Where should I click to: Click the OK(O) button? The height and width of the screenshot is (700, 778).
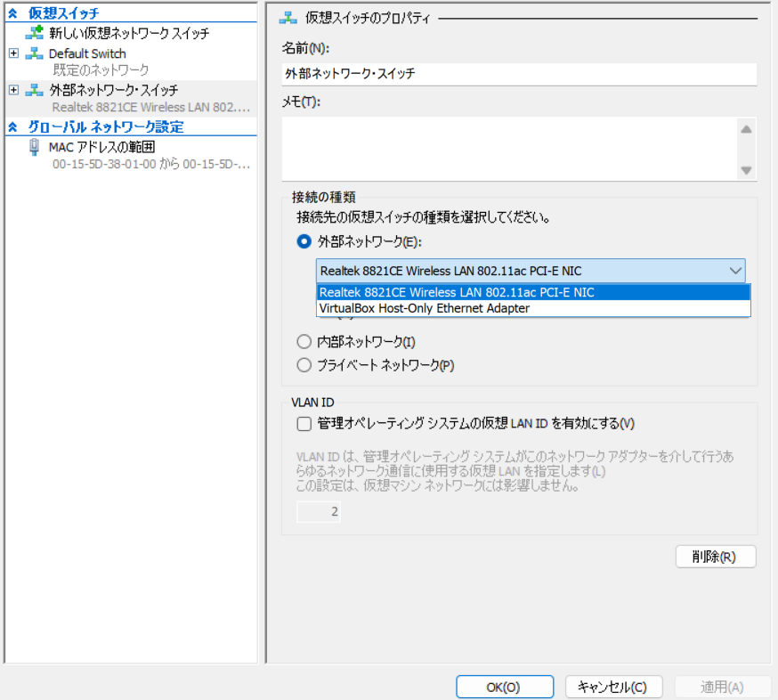[505, 688]
